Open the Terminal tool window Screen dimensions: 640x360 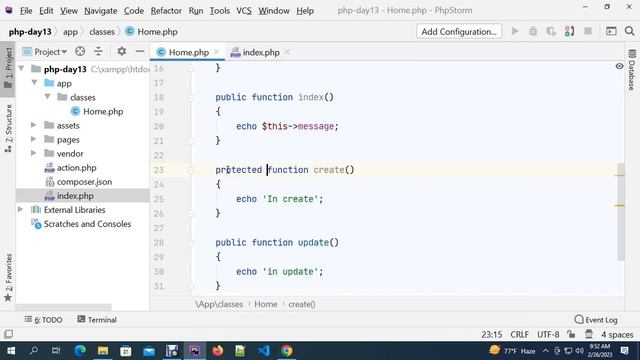point(97,320)
